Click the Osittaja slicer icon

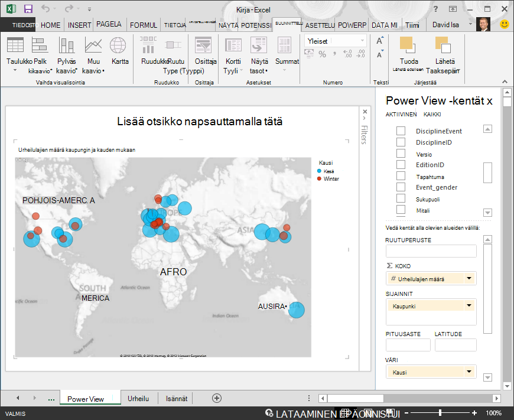[x=203, y=45]
